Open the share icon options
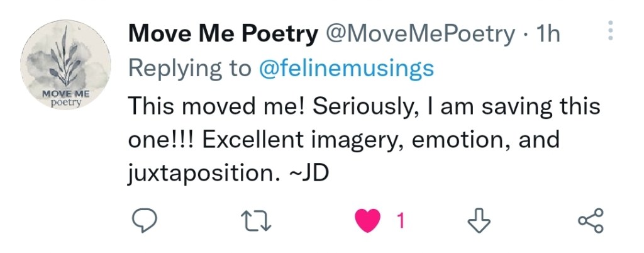The width and height of the screenshot is (644, 253). point(590,220)
